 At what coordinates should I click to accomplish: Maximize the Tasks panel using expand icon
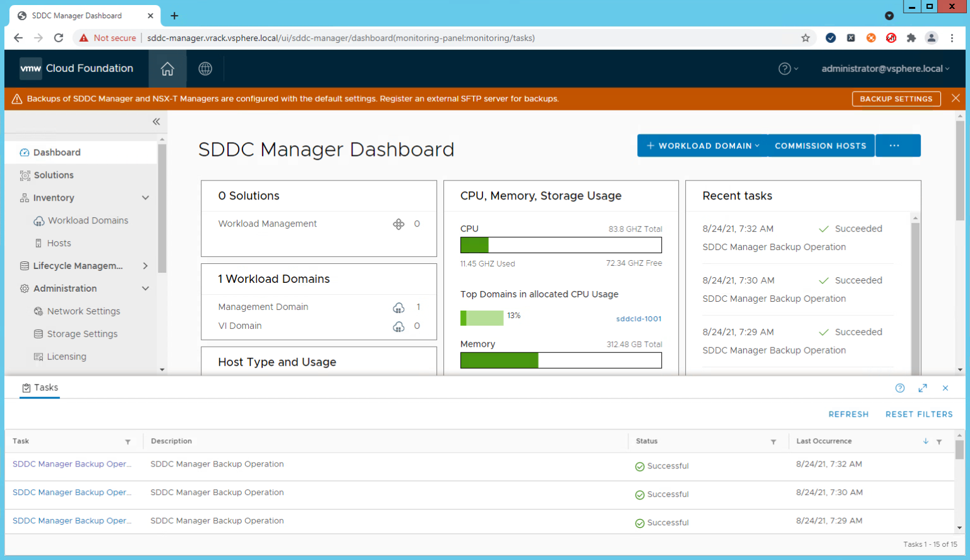[x=923, y=388]
